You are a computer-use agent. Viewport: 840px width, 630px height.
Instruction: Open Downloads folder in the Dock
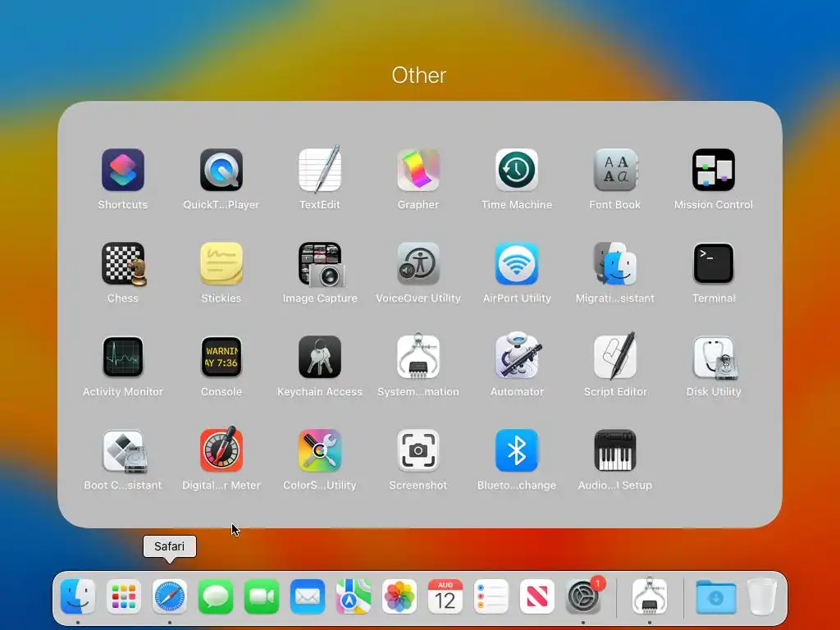[x=716, y=596]
